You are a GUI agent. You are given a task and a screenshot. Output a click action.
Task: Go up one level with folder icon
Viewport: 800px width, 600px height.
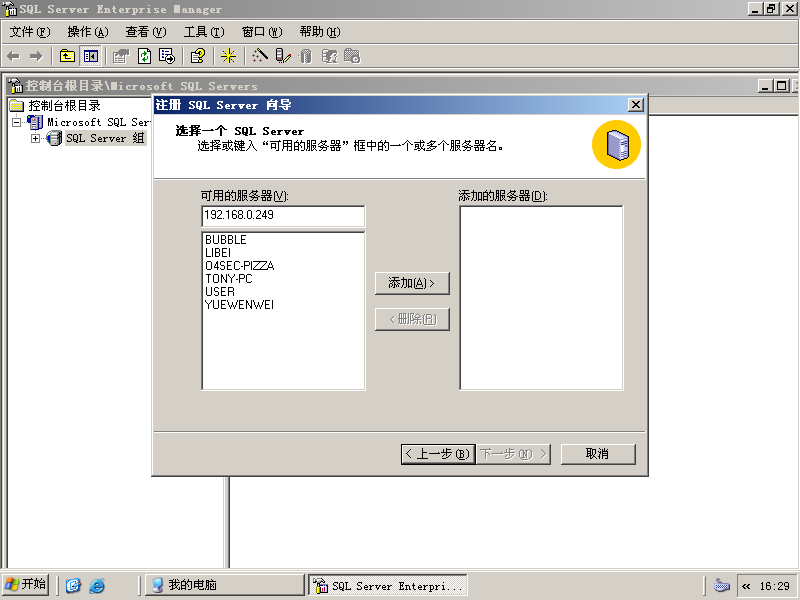pos(67,56)
